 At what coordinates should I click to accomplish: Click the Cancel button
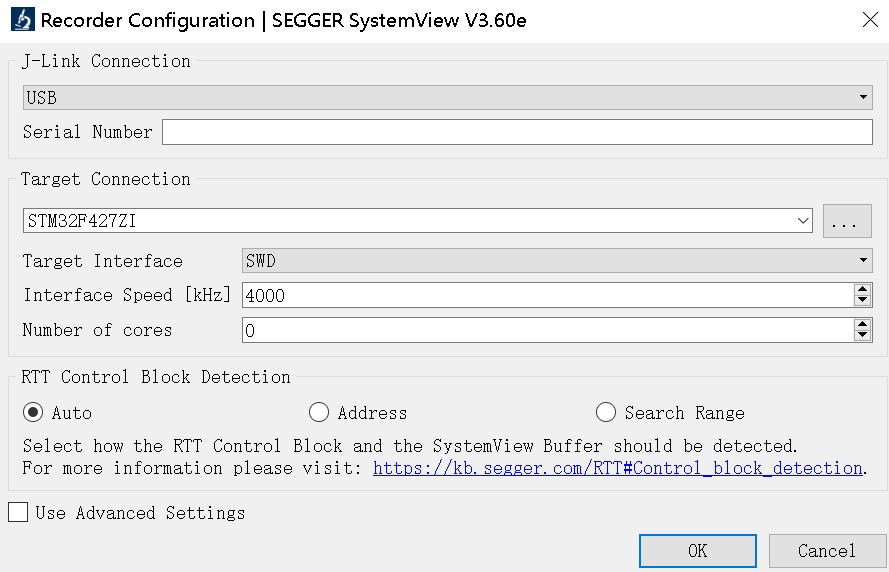[x=827, y=550]
